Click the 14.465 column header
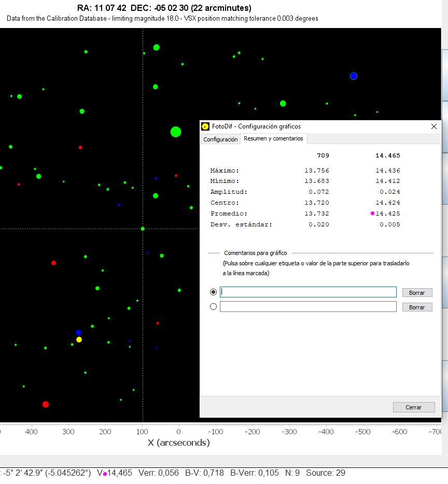Screen dimensions: 448x484 point(388,155)
